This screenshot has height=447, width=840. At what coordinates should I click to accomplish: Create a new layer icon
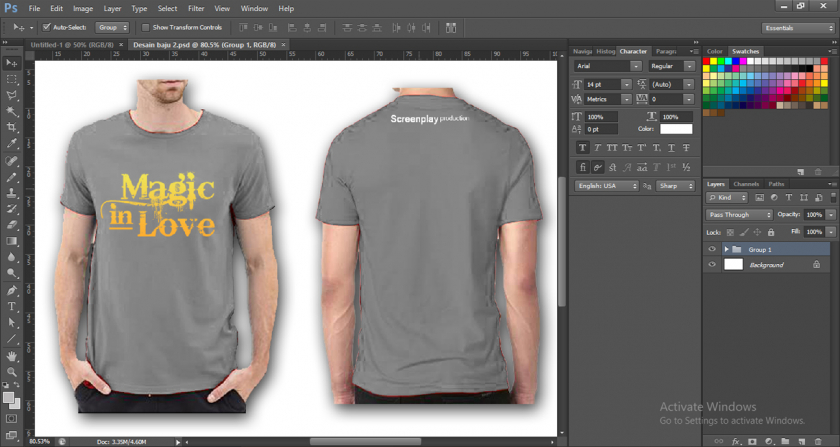[x=801, y=441]
